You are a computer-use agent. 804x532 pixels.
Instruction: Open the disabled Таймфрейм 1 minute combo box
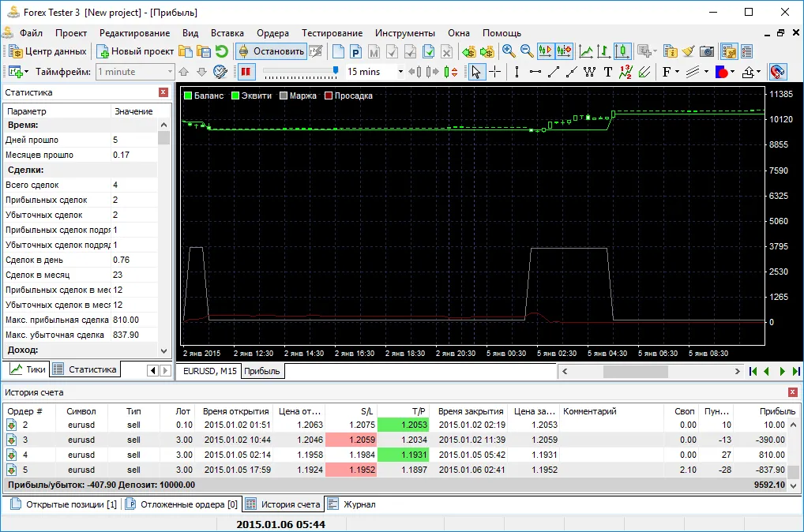coord(136,72)
